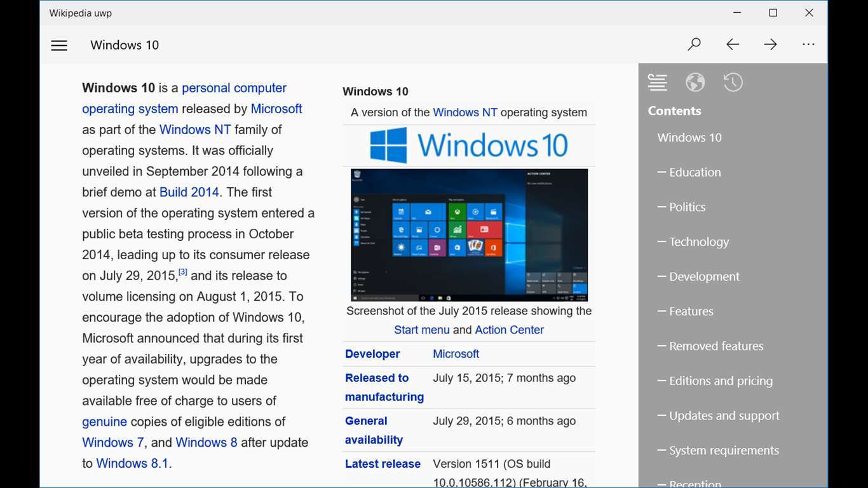This screenshot has width=868, height=488.
Task: Open Updates and support section
Action: coord(724,416)
